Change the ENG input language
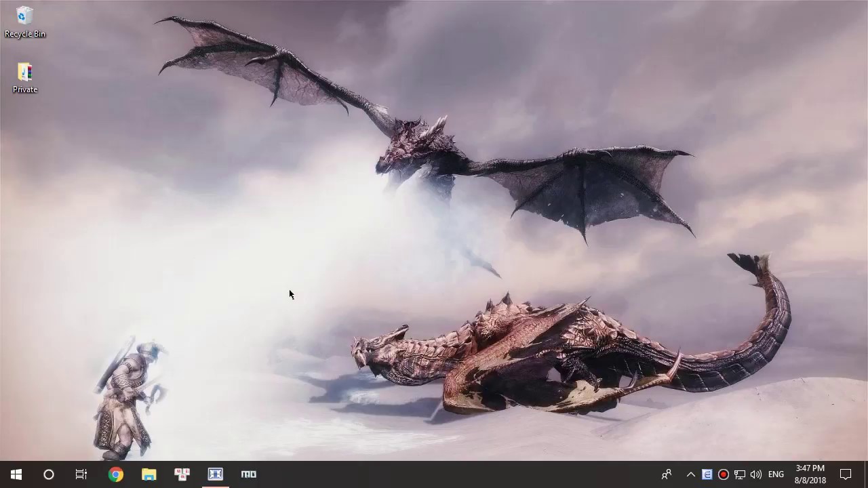This screenshot has height=488, width=868. pos(776,474)
